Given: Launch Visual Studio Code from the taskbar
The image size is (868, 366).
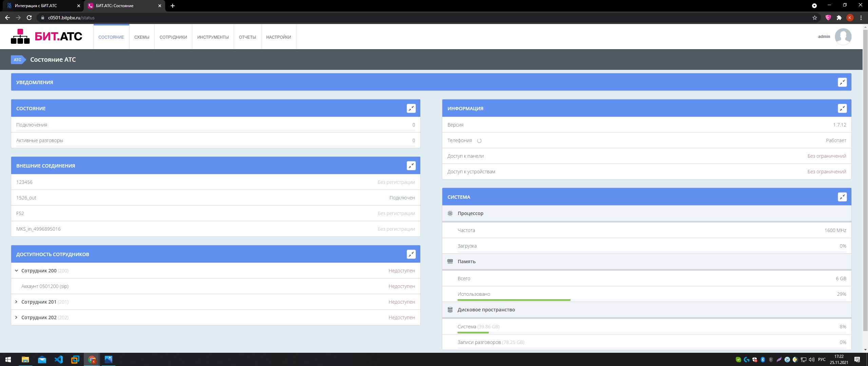Looking at the screenshot, I should click(59, 360).
